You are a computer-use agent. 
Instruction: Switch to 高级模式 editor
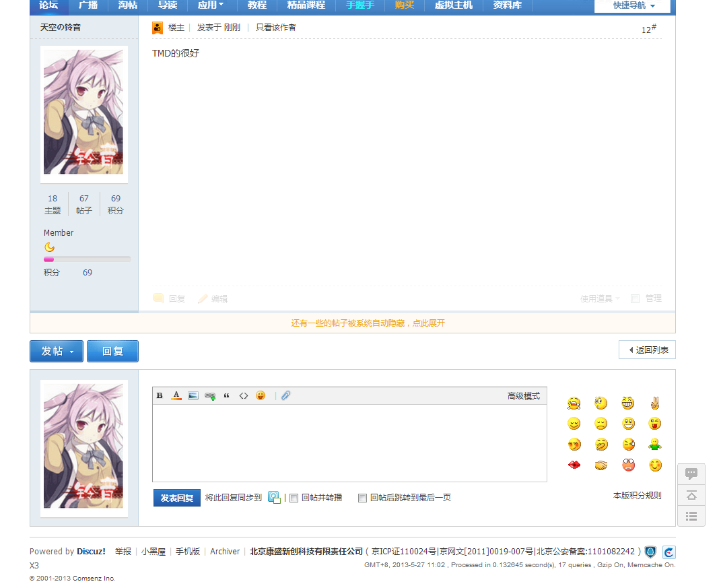524,395
